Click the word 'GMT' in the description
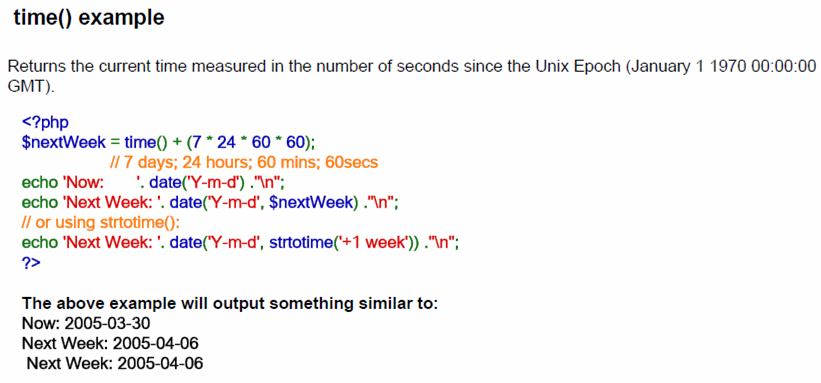Screen dimensions: 821x383 point(24,86)
